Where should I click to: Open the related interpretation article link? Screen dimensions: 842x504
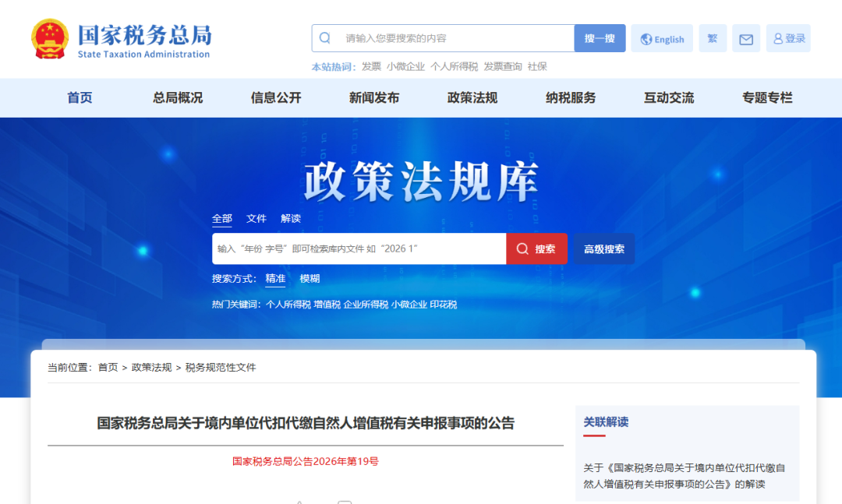coord(685,476)
